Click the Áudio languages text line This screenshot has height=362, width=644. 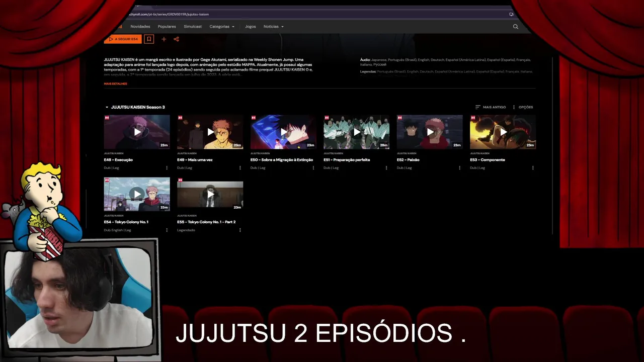445,62
